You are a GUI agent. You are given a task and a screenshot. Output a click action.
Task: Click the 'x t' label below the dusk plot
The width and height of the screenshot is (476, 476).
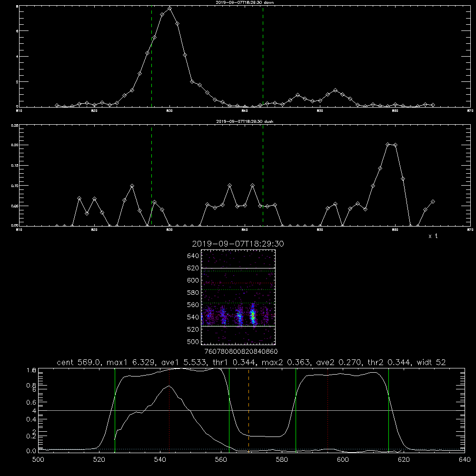point(433,236)
